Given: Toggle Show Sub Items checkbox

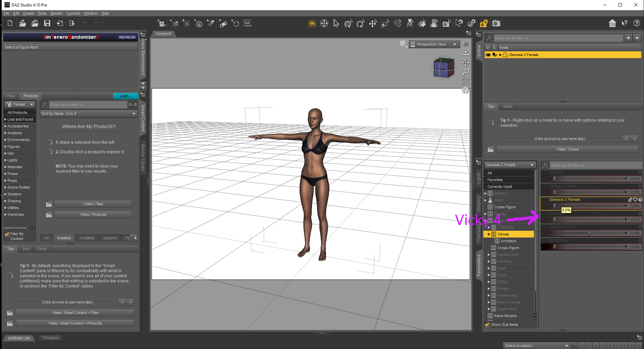Looking at the screenshot, I should pos(487,325).
